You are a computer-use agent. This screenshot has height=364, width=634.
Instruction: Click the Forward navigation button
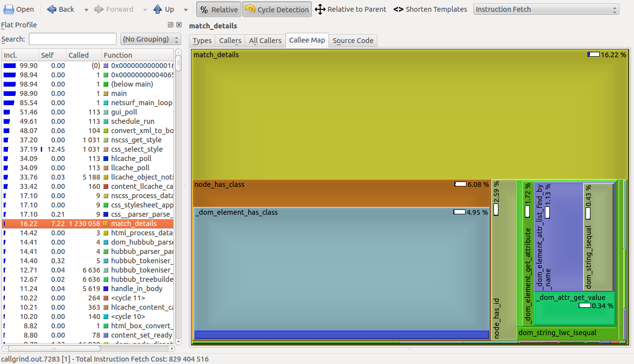tap(114, 9)
